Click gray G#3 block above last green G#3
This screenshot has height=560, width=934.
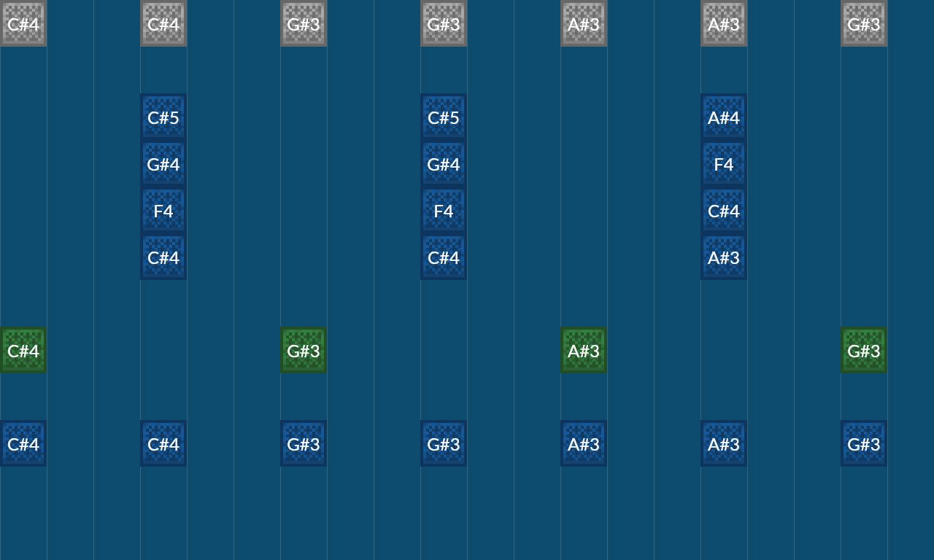(x=863, y=23)
